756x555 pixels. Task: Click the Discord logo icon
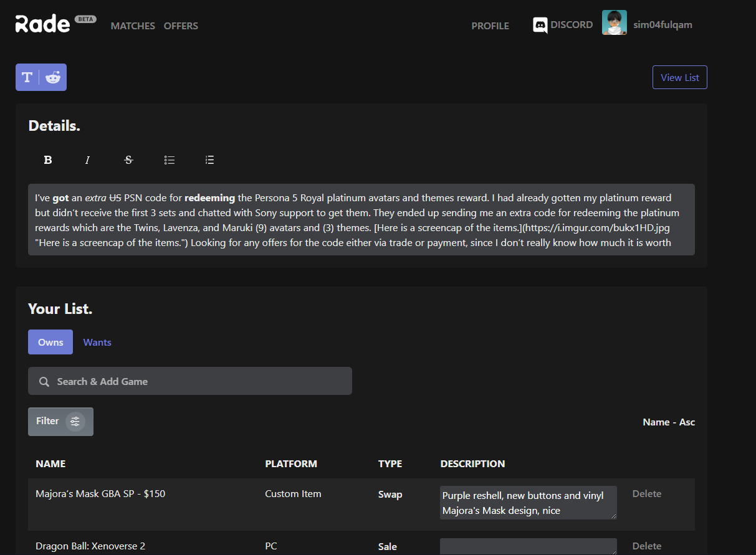click(540, 25)
